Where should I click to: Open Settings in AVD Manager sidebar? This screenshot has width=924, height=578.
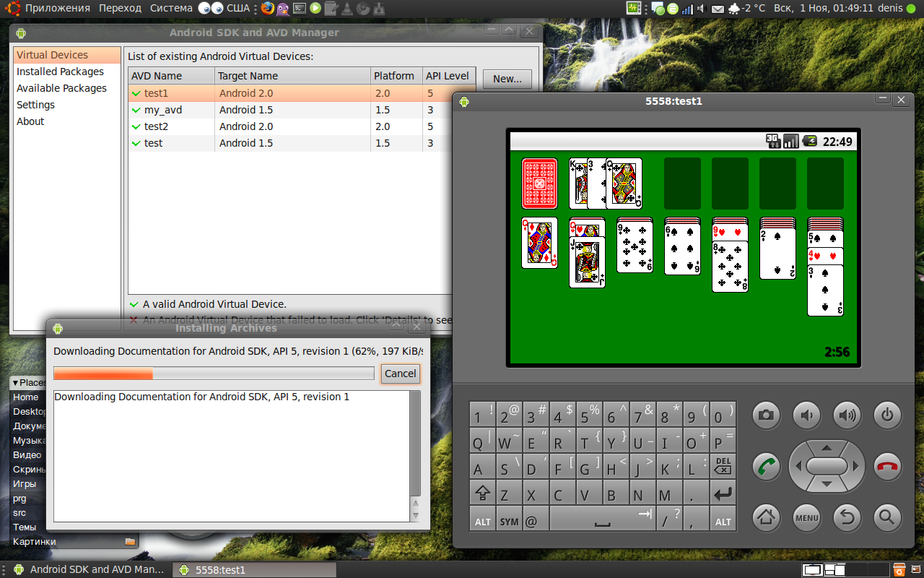click(x=67, y=105)
